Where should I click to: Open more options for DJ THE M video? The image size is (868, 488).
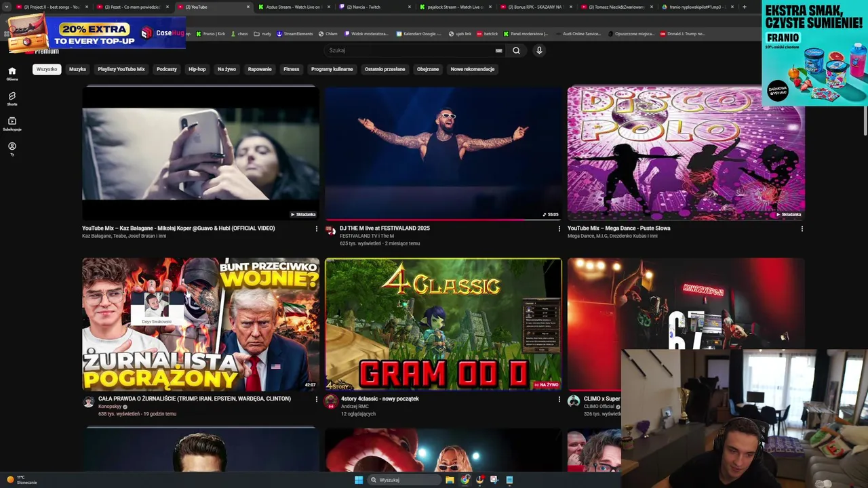(x=559, y=229)
